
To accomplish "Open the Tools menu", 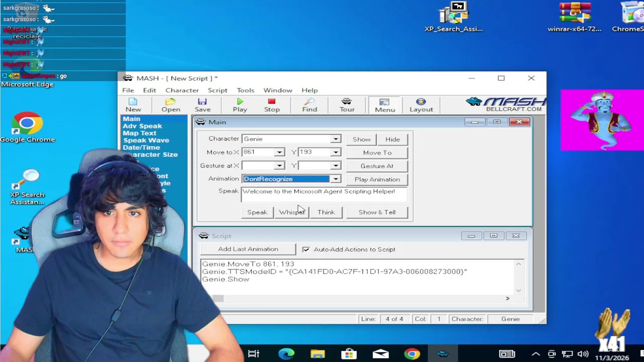I will click(x=246, y=90).
